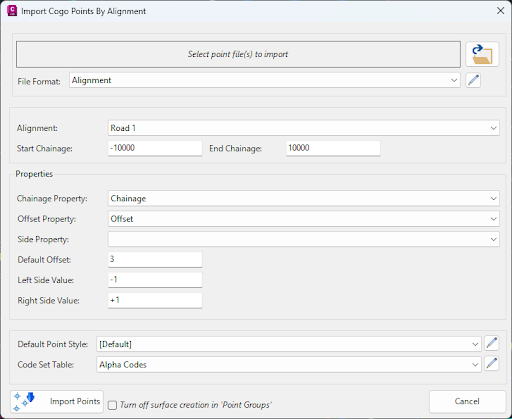Viewport: 512px width, 419px height.
Task: Close the Import Cogo Points dialog
Action: tap(500, 11)
